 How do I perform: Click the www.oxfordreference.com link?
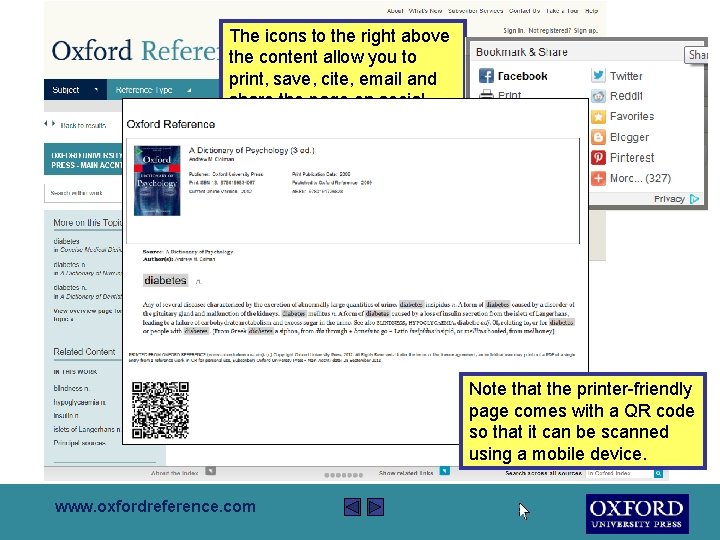[155, 506]
